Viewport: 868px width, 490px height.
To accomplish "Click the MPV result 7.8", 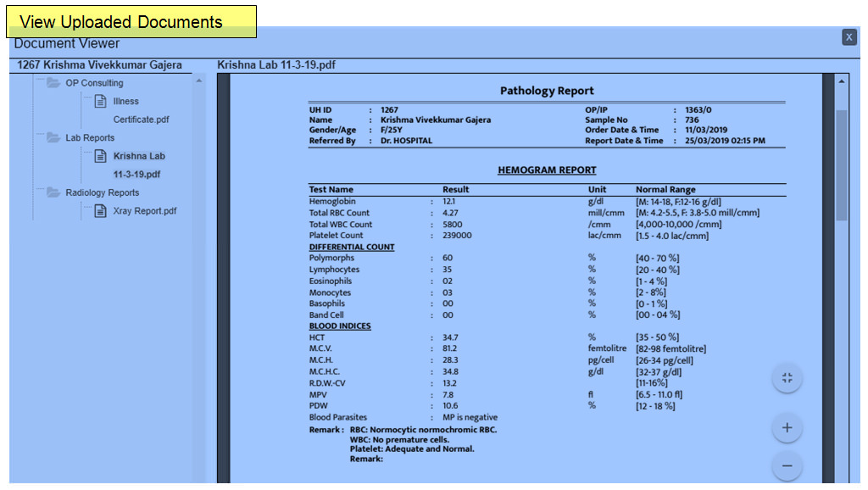I will pos(448,395).
